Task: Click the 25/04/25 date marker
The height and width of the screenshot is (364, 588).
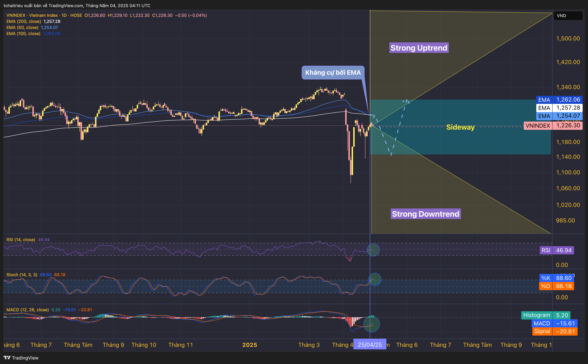Action: [x=370, y=345]
